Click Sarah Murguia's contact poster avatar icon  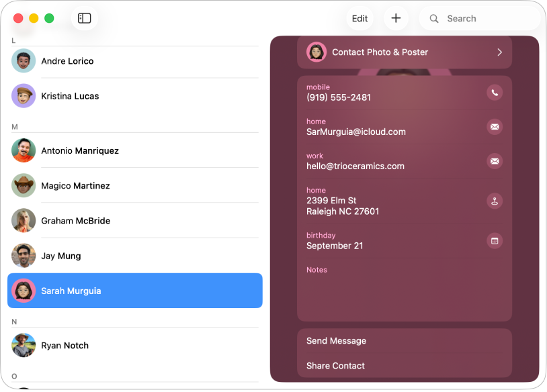point(317,52)
